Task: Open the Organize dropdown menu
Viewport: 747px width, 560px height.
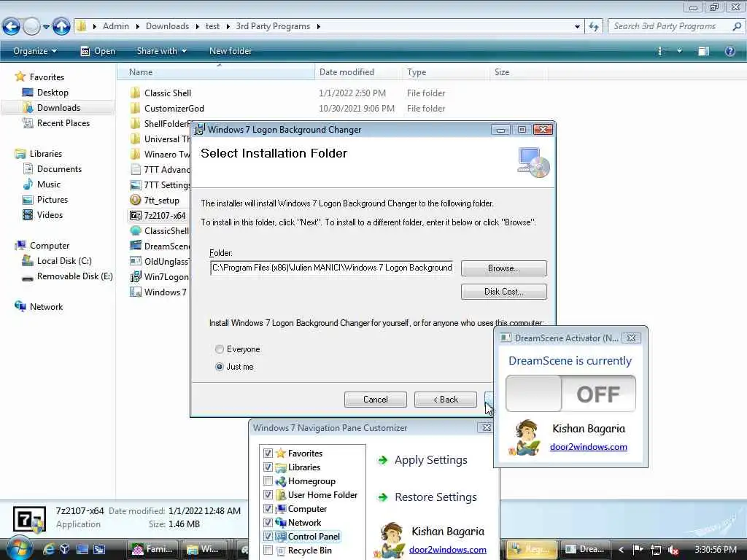Action: tap(35, 51)
